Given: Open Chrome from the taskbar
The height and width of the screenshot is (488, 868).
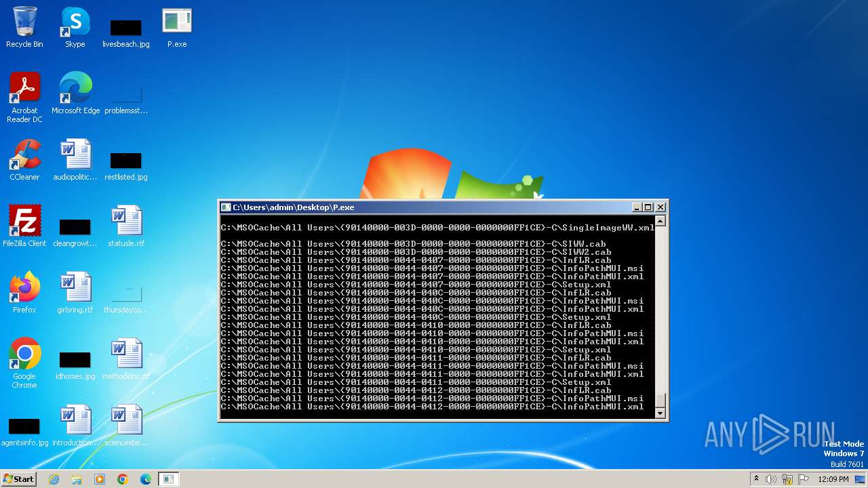Looking at the screenshot, I should (x=123, y=479).
